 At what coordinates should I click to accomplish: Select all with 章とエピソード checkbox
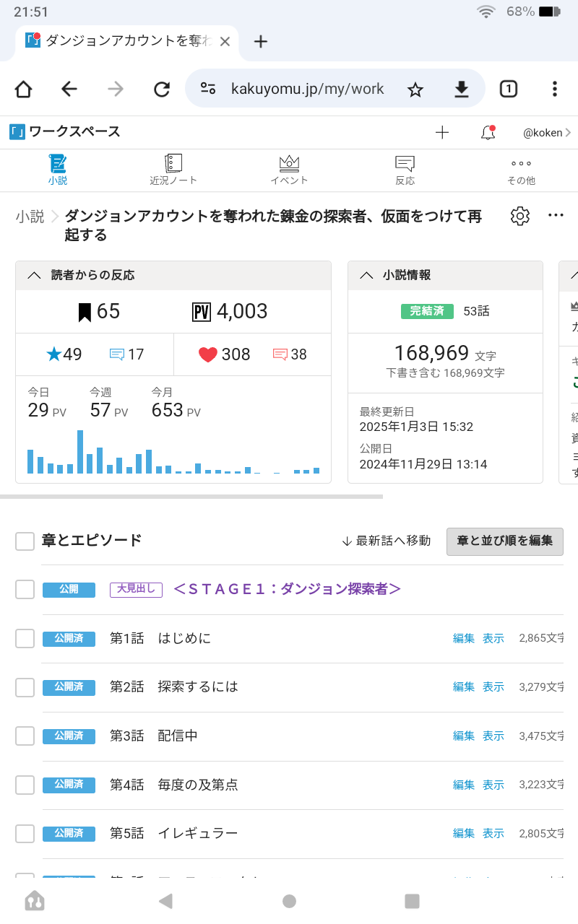(25, 541)
